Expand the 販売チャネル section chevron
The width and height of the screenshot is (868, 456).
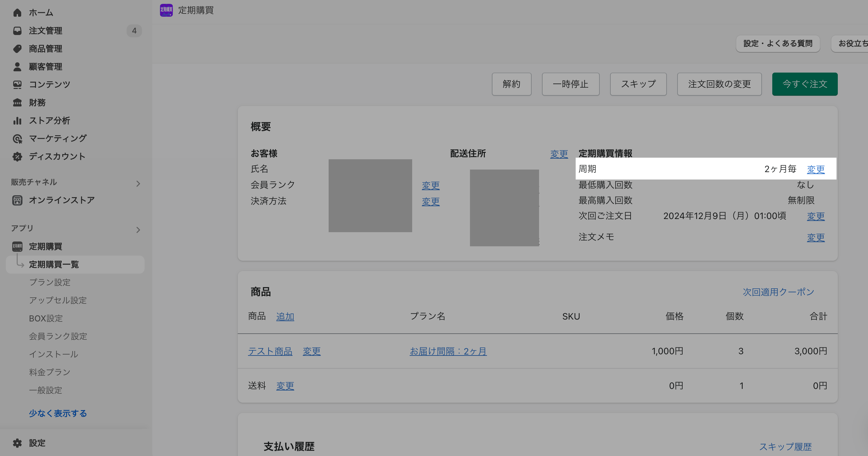point(138,184)
